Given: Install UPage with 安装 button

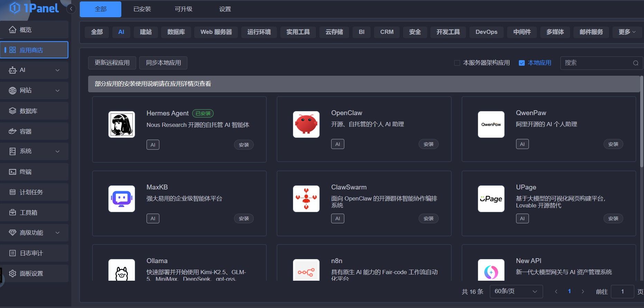Looking at the screenshot, I should coord(613,218).
